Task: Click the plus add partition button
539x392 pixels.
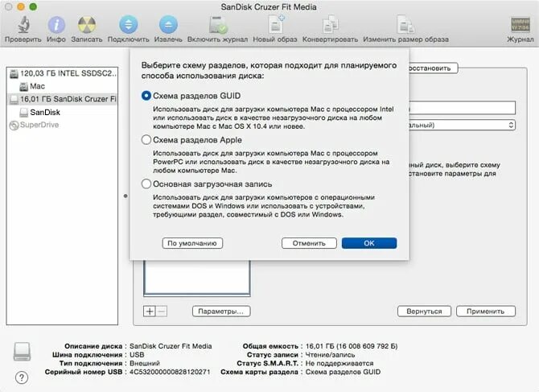Action: (150, 312)
